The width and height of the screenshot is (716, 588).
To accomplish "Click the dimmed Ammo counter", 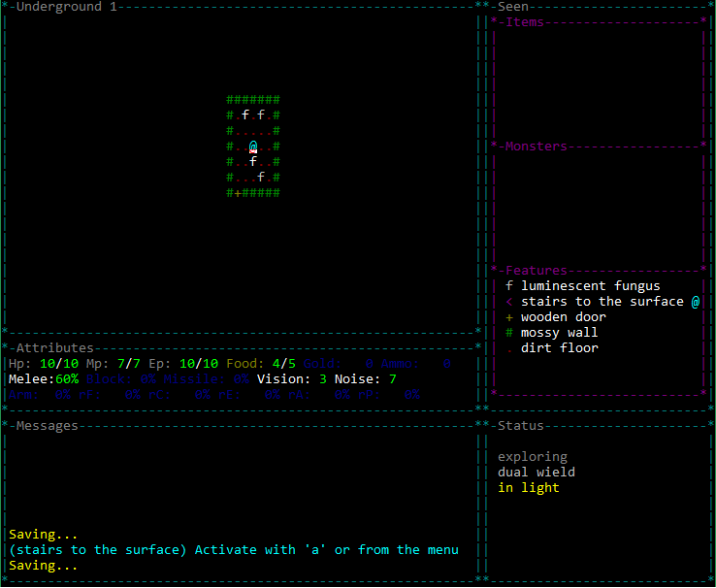I will tap(416, 364).
